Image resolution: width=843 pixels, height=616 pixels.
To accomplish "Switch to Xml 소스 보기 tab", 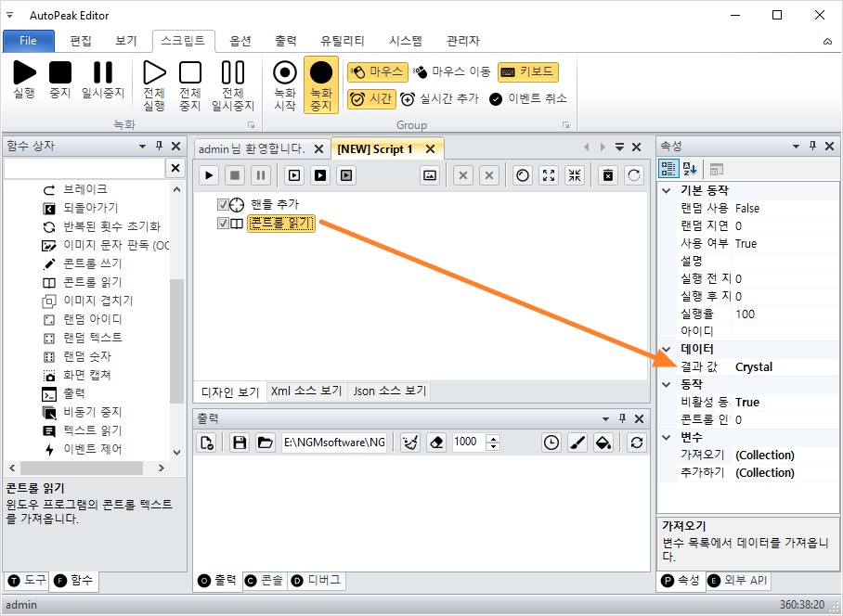I will (306, 391).
